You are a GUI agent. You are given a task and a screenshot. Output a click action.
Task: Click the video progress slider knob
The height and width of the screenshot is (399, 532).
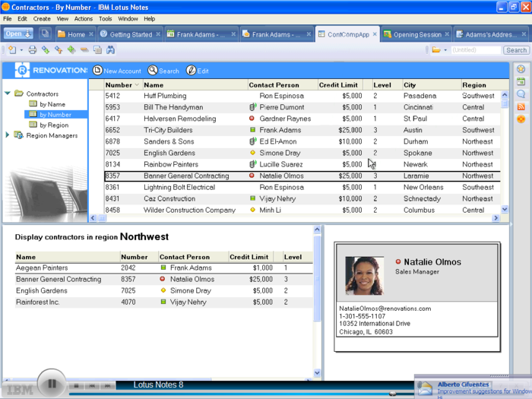(393, 394)
